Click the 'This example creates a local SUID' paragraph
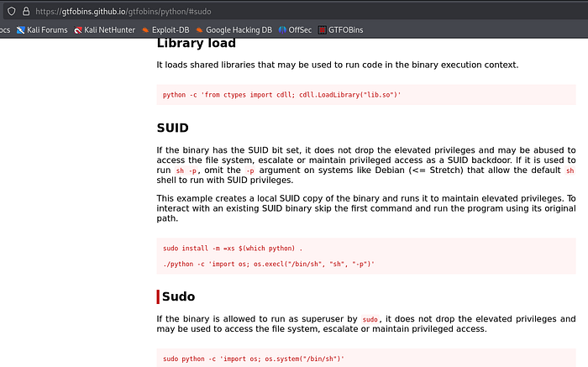 (366, 208)
